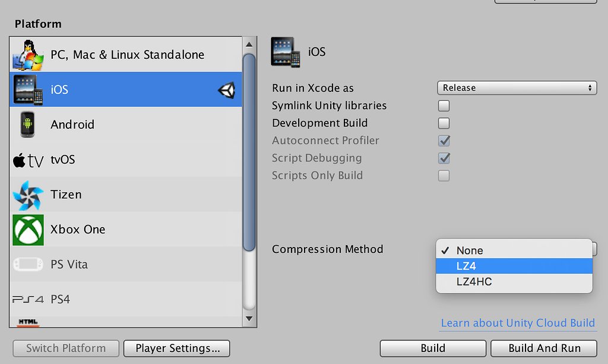Select the Xbox One logo icon
608x364 pixels.
point(28,230)
